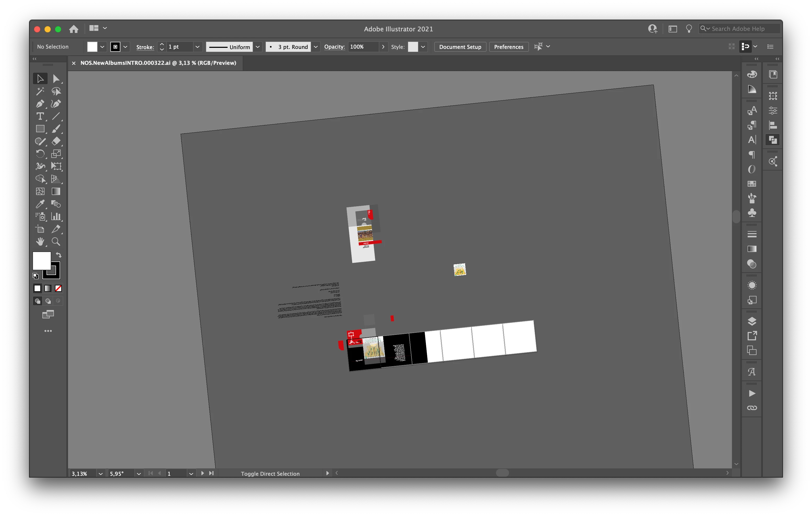Select the Zoom tool
This screenshot has width=812, height=516.
click(56, 242)
